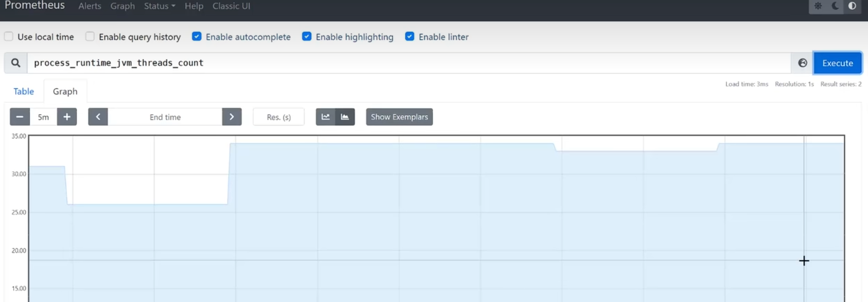Toggle the Use local time checkbox
This screenshot has width=868, height=302.
coord(9,36)
